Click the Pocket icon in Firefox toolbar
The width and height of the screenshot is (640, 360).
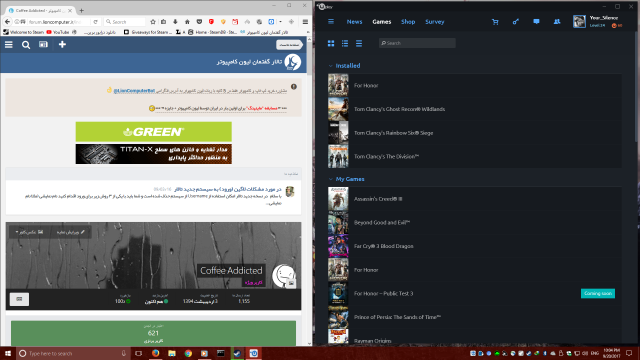point(199,22)
